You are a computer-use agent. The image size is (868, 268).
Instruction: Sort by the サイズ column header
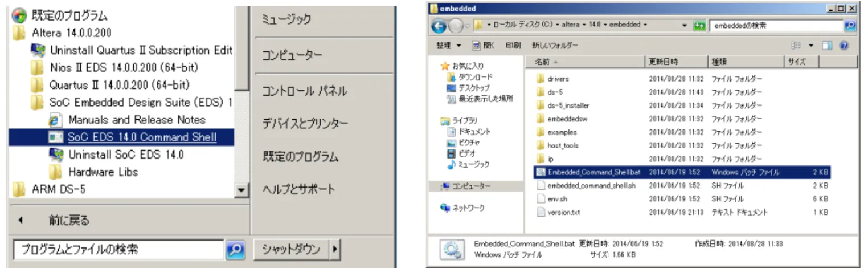point(803,62)
